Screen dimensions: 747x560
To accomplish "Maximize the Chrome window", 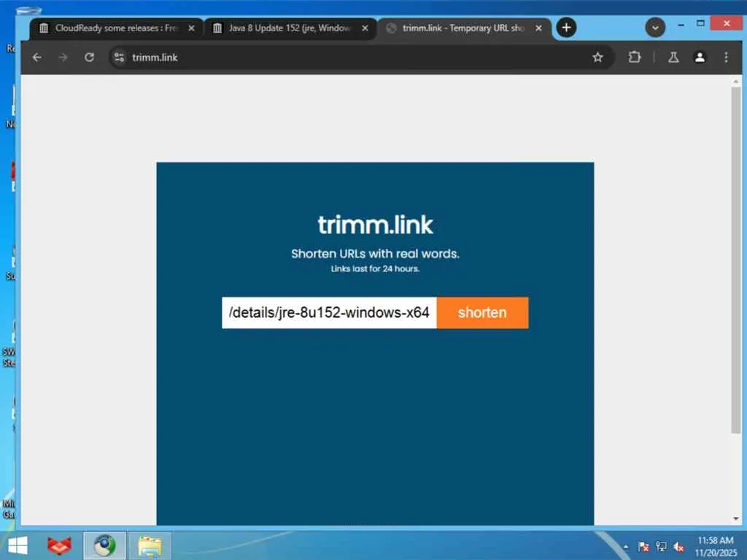I will click(x=700, y=23).
